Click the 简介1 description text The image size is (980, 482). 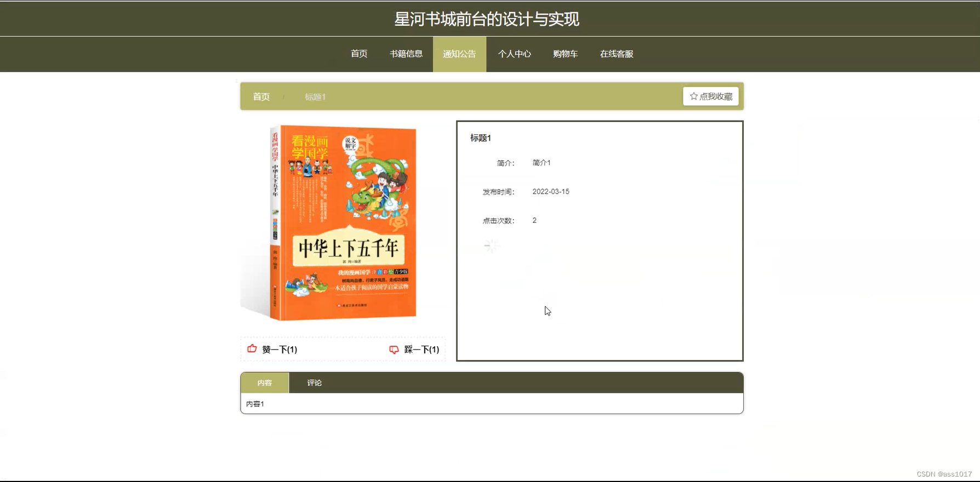pyautogui.click(x=542, y=163)
